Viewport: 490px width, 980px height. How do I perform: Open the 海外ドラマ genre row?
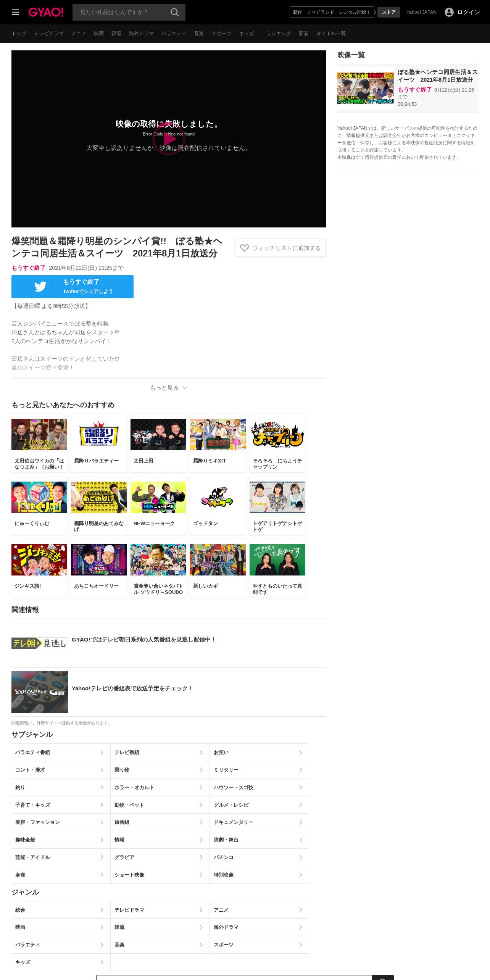pyautogui.click(x=260, y=927)
